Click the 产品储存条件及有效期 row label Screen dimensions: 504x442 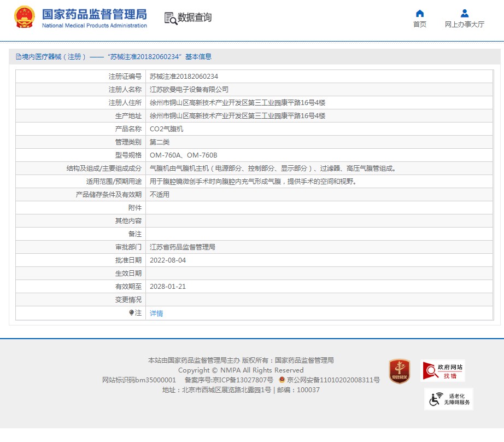click(x=109, y=195)
